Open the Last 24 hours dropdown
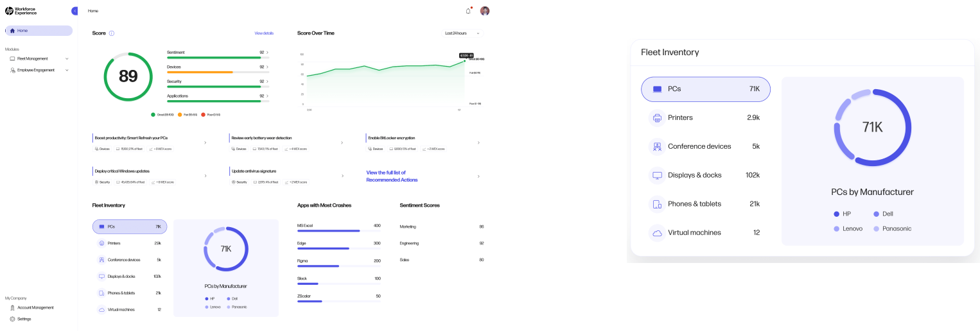980x331 pixels. (463, 33)
